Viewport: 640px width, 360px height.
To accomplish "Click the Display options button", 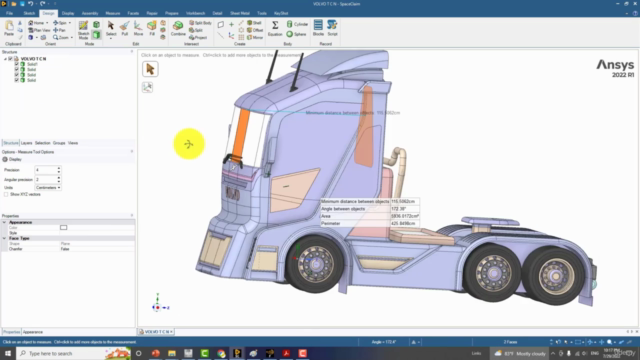I will pos(12,159).
